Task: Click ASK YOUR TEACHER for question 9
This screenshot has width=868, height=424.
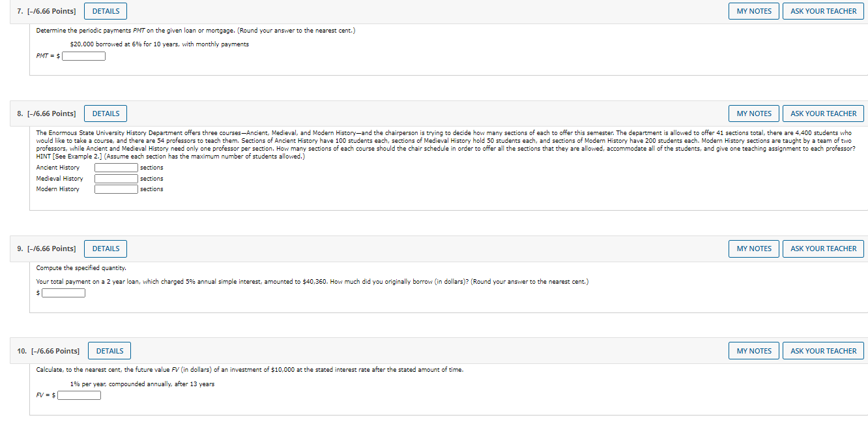Action: coord(824,249)
